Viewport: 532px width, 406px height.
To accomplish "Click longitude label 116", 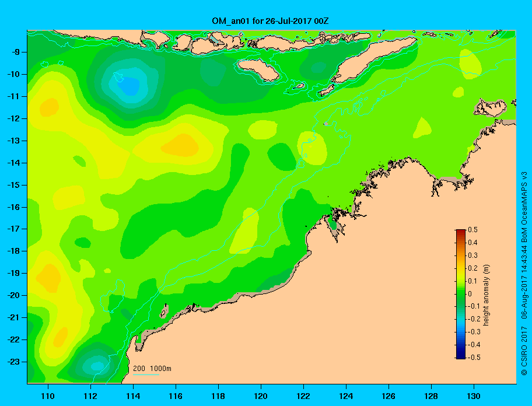I will click(176, 396).
